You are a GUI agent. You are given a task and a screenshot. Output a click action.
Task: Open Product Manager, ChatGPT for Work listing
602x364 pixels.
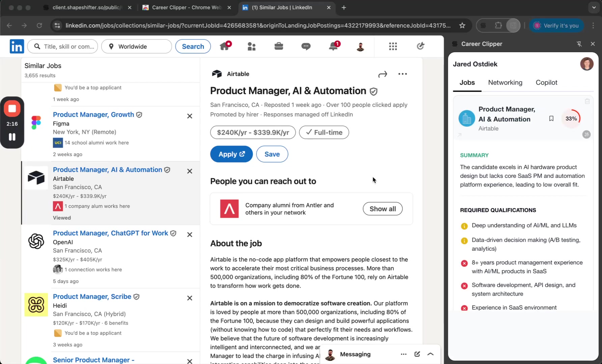(x=110, y=233)
